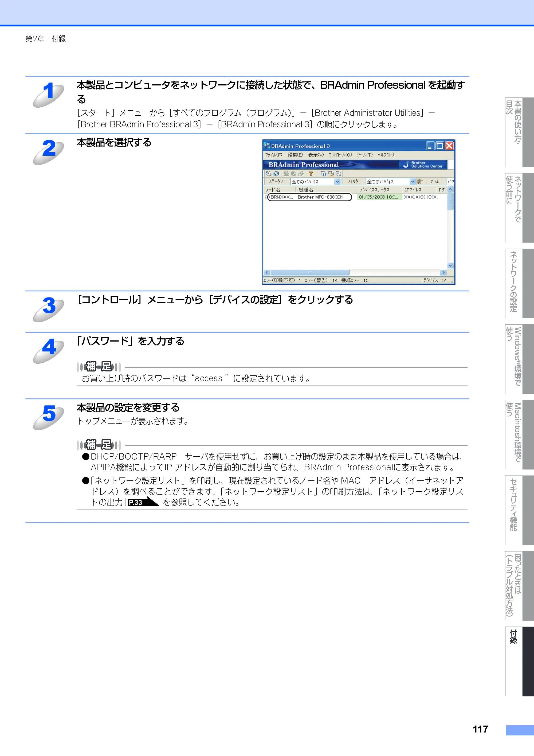Click vertical scrollbar down arrow in device list
Viewport: 534px width, 756px height.
(450, 266)
